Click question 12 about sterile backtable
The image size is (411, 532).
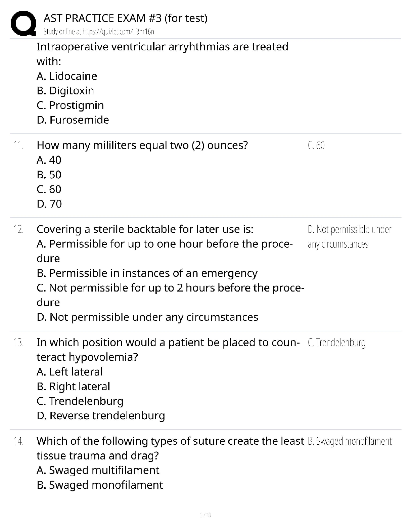tap(145, 229)
